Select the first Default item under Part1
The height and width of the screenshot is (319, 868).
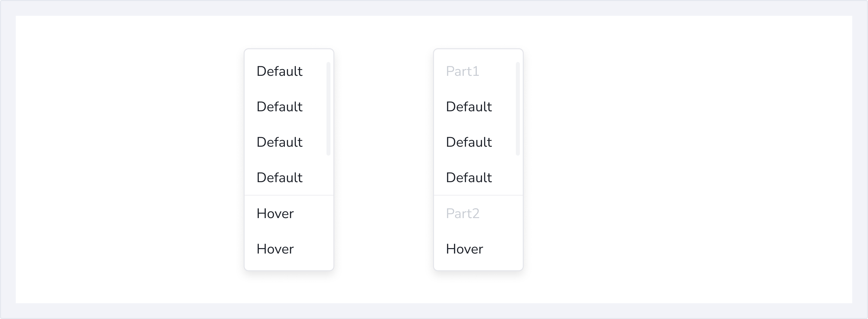click(x=469, y=107)
